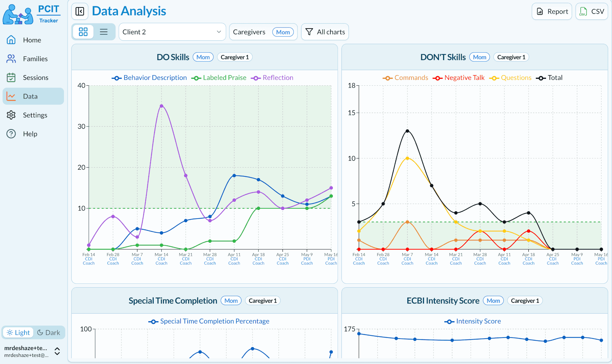Open the Help question mark icon
This screenshot has height=364, width=612.
click(x=11, y=134)
